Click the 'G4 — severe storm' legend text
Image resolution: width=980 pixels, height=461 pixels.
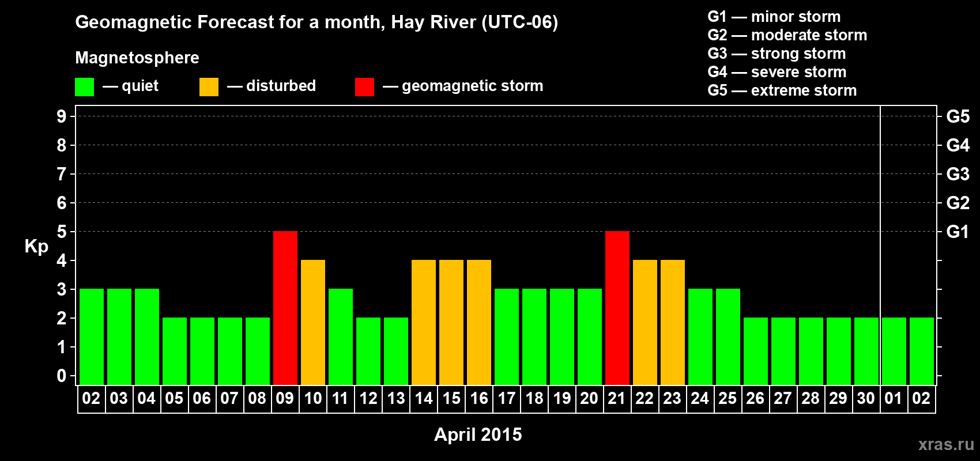[x=777, y=72]
